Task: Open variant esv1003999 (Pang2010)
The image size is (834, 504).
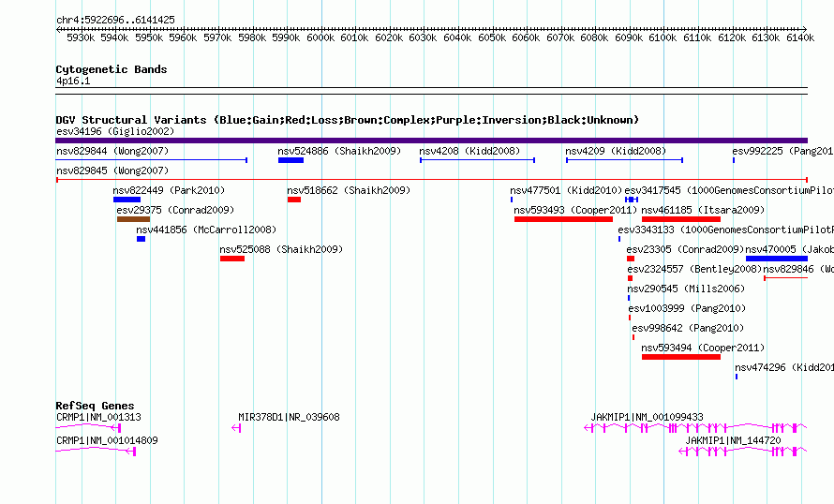Action: 687,308
